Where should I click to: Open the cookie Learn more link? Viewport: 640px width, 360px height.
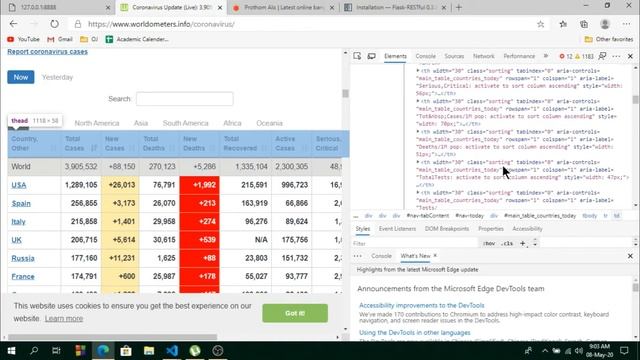(64, 318)
